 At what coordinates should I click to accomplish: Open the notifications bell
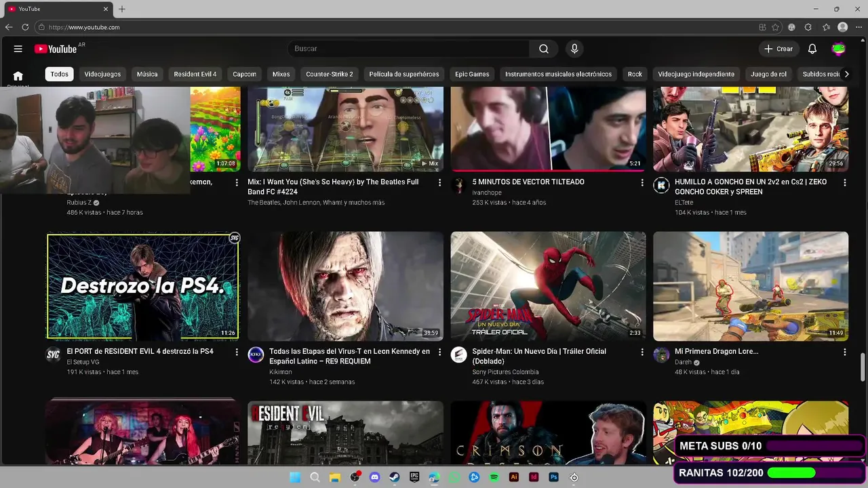812,49
